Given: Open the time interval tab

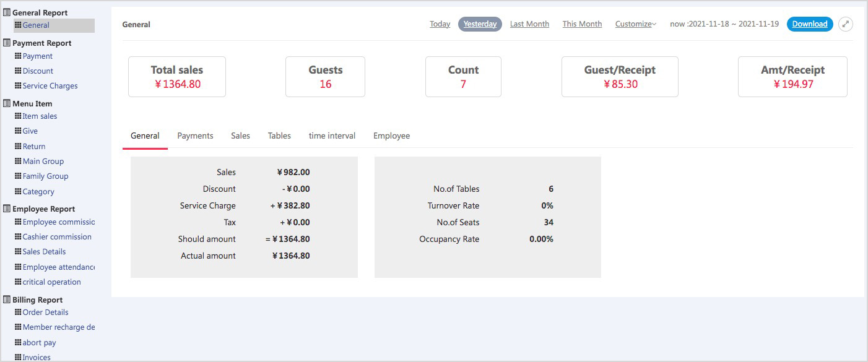Looking at the screenshot, I should pos(332,136).
